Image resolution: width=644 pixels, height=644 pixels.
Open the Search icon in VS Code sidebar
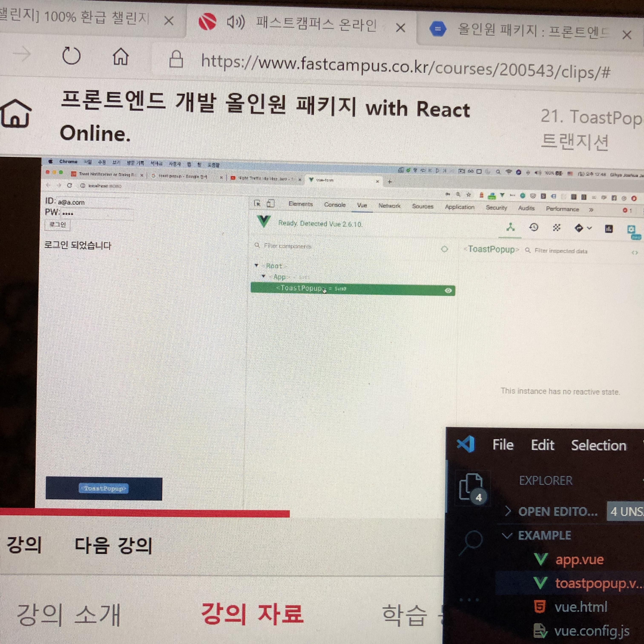471,543
